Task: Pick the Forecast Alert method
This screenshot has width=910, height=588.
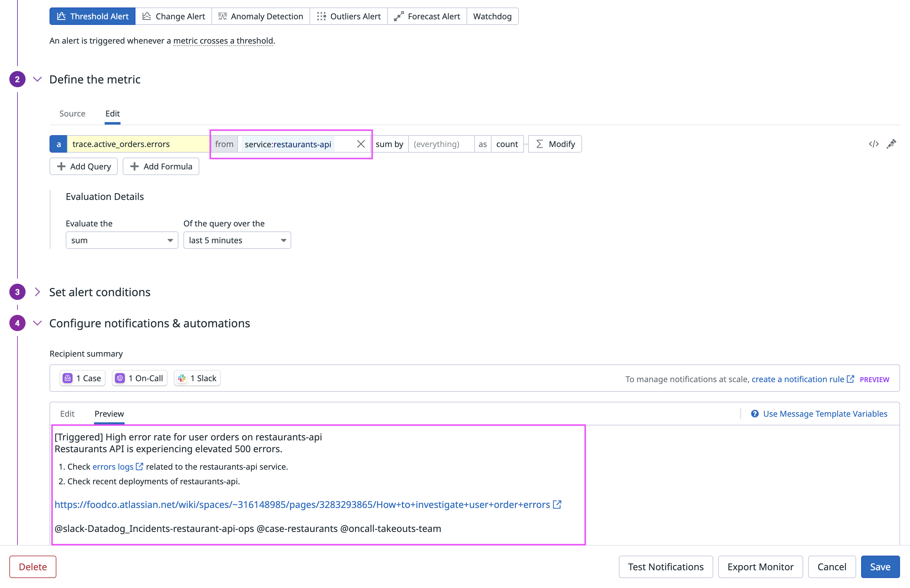Action: click(x=427, y=16)
